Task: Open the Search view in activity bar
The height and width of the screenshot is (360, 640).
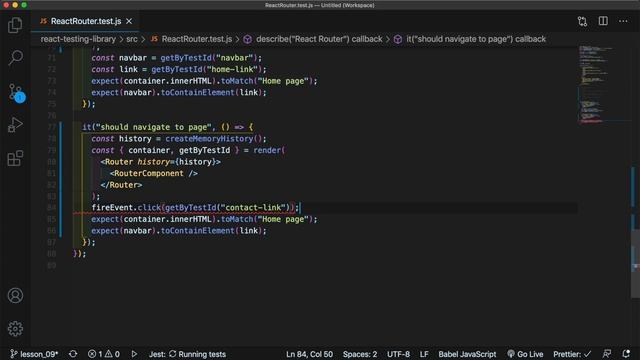Action: pyautogui.click(x=15, y=58)
